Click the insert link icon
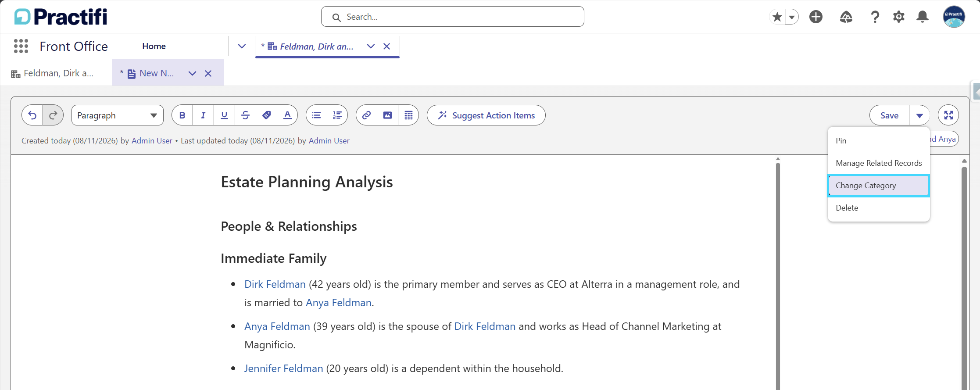 (366, 115)
